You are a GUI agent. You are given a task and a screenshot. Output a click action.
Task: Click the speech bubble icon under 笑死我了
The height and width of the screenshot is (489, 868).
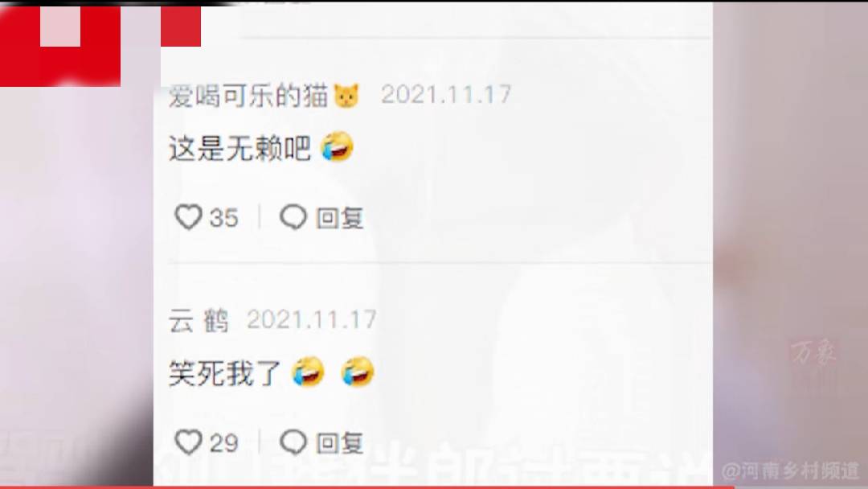click(293, 442)
